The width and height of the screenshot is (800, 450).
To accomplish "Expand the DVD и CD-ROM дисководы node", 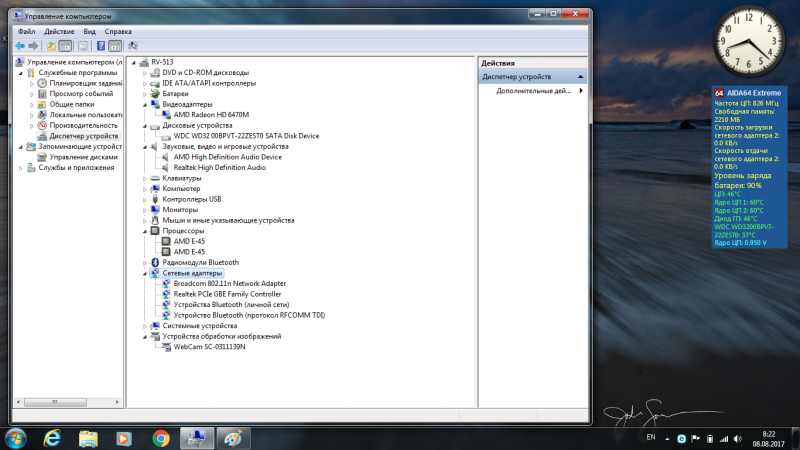I will tap(147, 72).
